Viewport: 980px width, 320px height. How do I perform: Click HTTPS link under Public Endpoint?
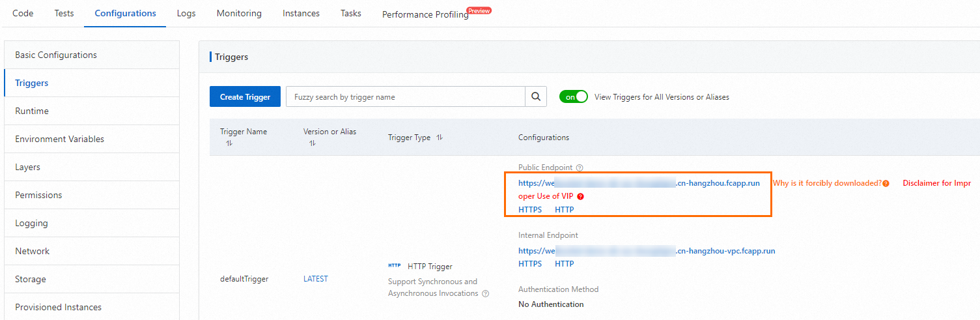[530, 210]
